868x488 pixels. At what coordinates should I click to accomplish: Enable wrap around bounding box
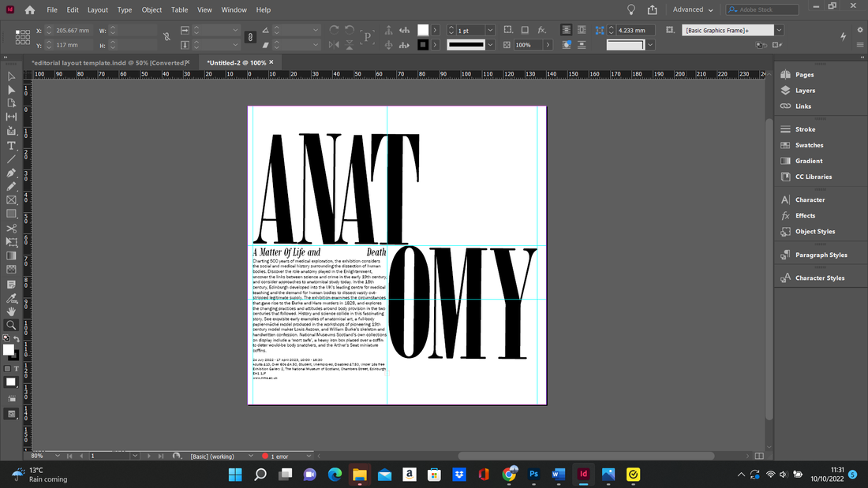click(x=582, y=30)
